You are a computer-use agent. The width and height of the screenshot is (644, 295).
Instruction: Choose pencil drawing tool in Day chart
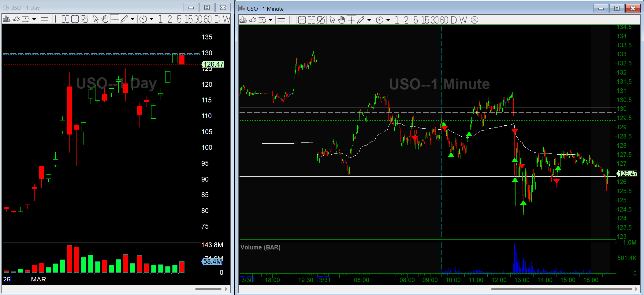(124, 19)
